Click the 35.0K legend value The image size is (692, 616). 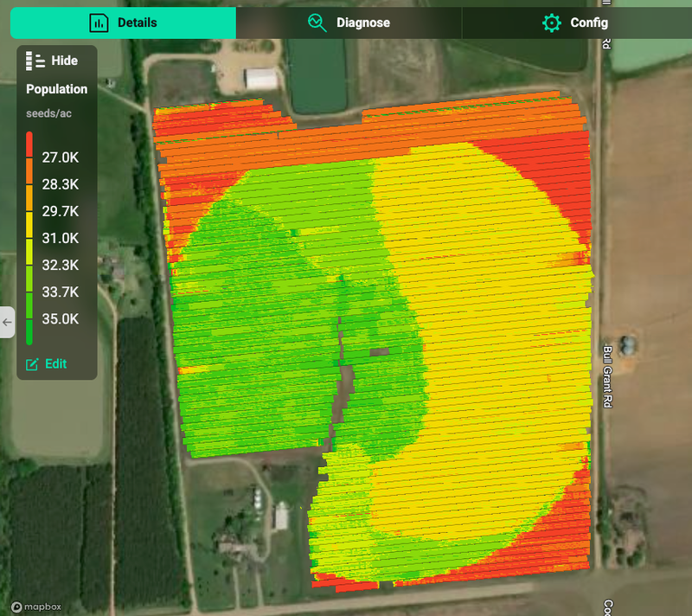[x=61, y=319]
